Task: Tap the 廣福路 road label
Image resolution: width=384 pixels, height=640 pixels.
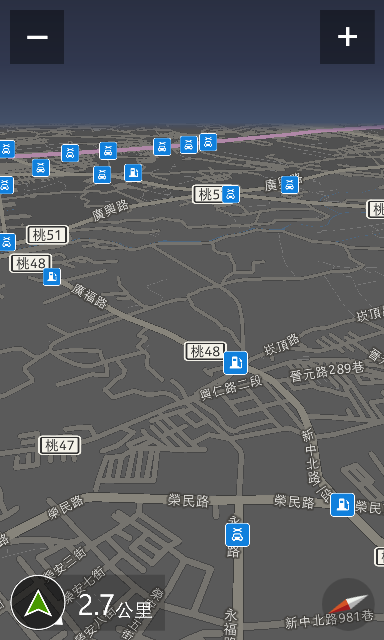Action: [x=90, y=296]
